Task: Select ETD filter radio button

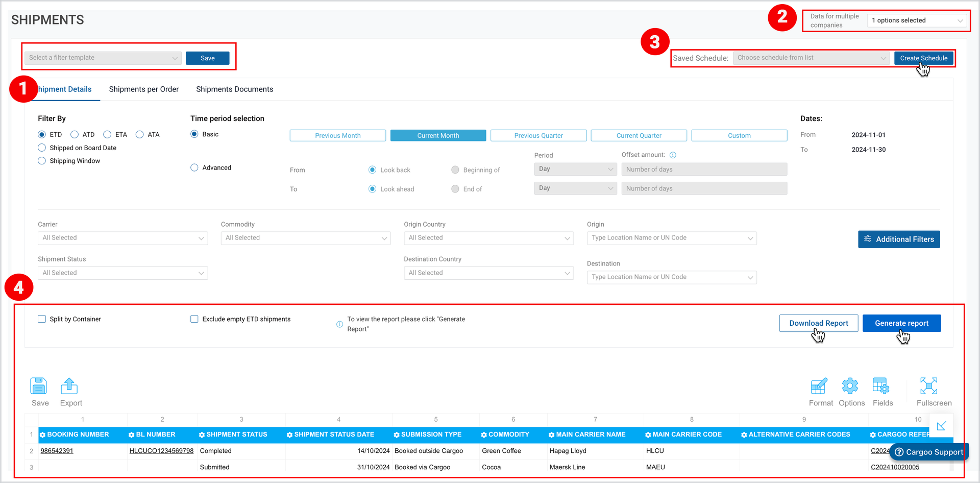Action: pyautogui.click(x=42, y=134)
